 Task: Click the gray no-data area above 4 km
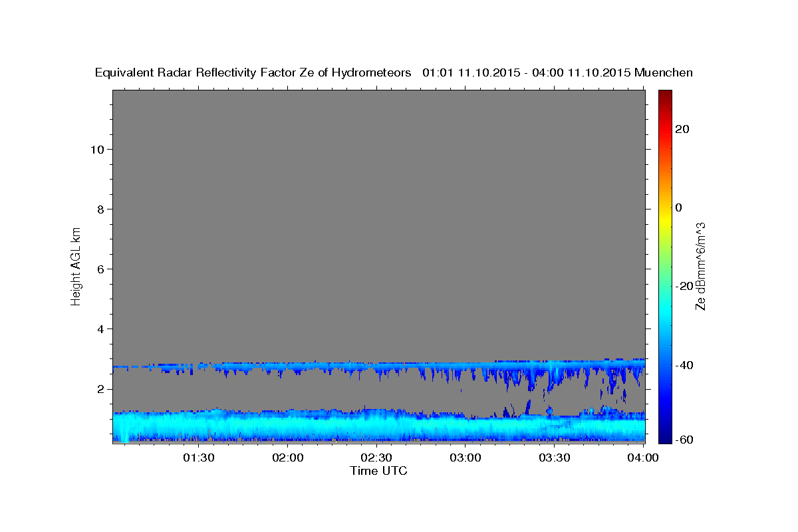[x=379, y=209]
